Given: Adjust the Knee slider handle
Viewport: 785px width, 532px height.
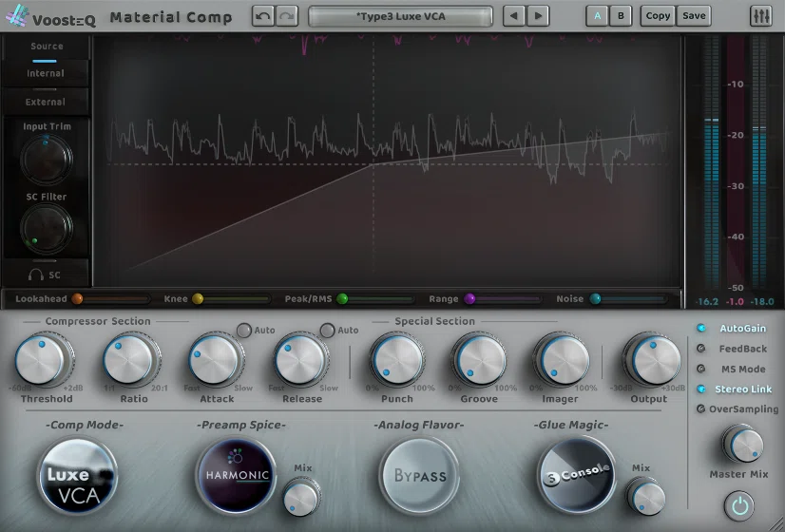Looking at the screenshot, I should click(198, 299).
